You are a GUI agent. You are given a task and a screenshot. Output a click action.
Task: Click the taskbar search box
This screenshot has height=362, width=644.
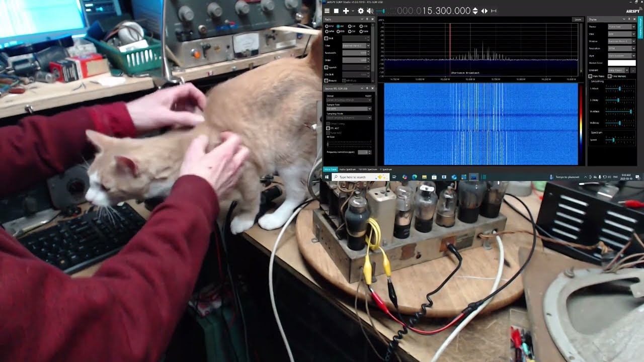point(361,177)
